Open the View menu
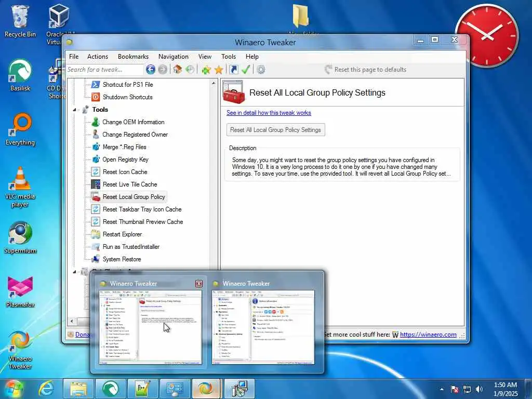This screenshot has width=532, height=399. pos(205,57)
